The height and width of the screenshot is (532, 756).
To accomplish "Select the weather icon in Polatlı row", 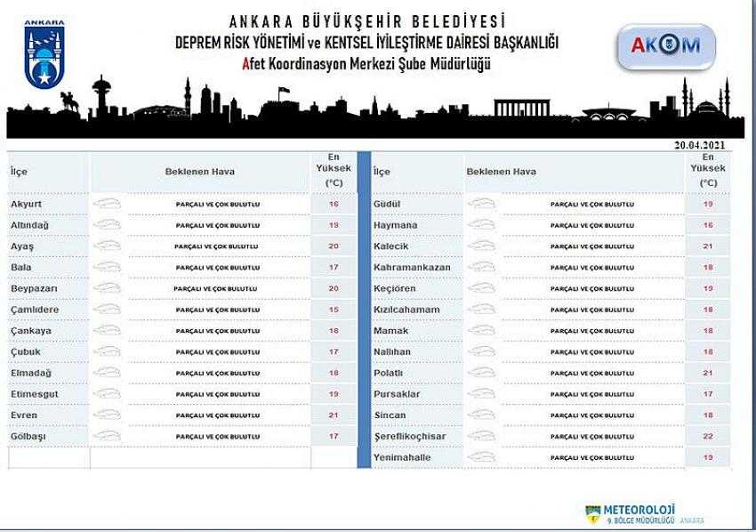I will (481, 373).
